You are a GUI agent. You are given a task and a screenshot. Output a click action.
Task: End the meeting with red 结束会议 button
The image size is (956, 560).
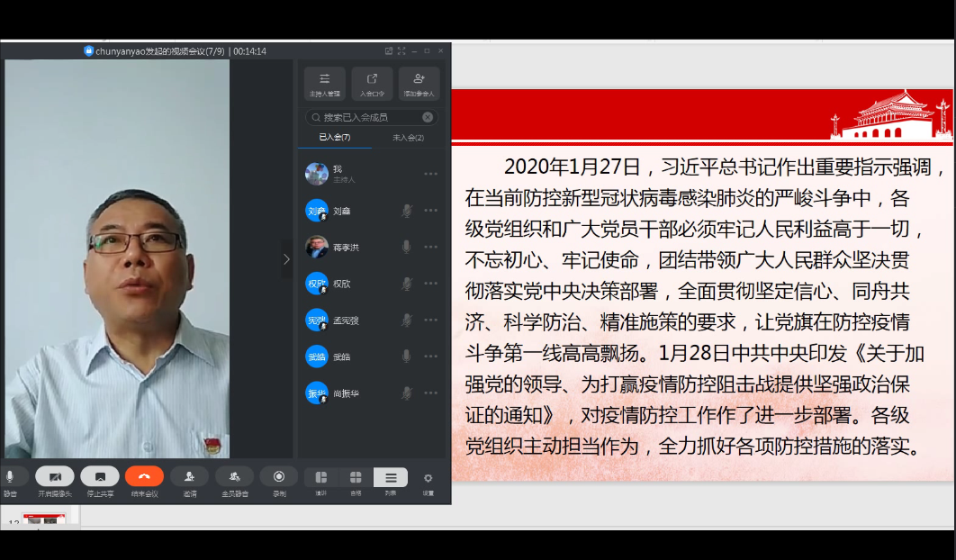144,477
